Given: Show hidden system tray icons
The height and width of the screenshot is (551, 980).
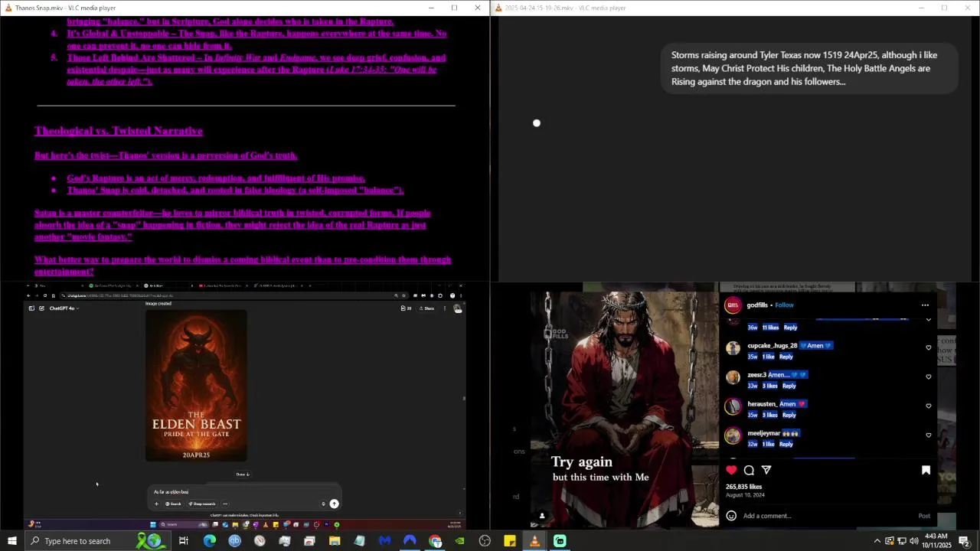Looking at the screenshot, I should [x=877, y=541].
